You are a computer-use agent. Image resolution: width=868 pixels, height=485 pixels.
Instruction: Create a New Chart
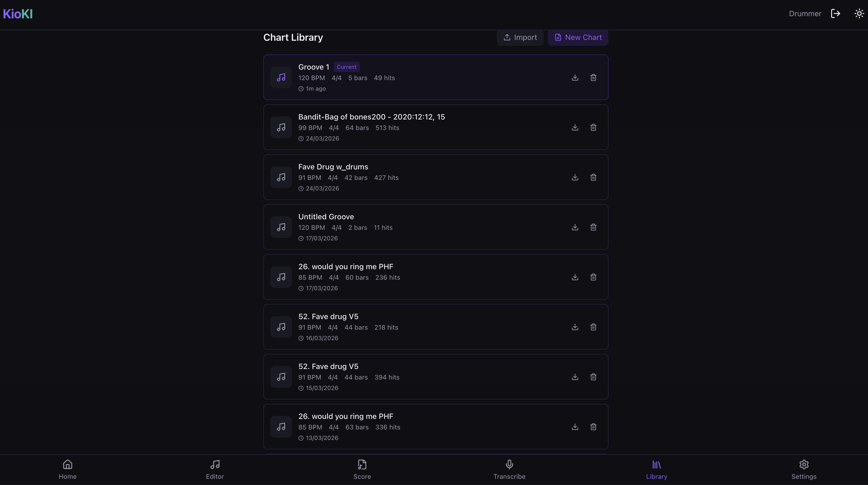pos(578,37)
